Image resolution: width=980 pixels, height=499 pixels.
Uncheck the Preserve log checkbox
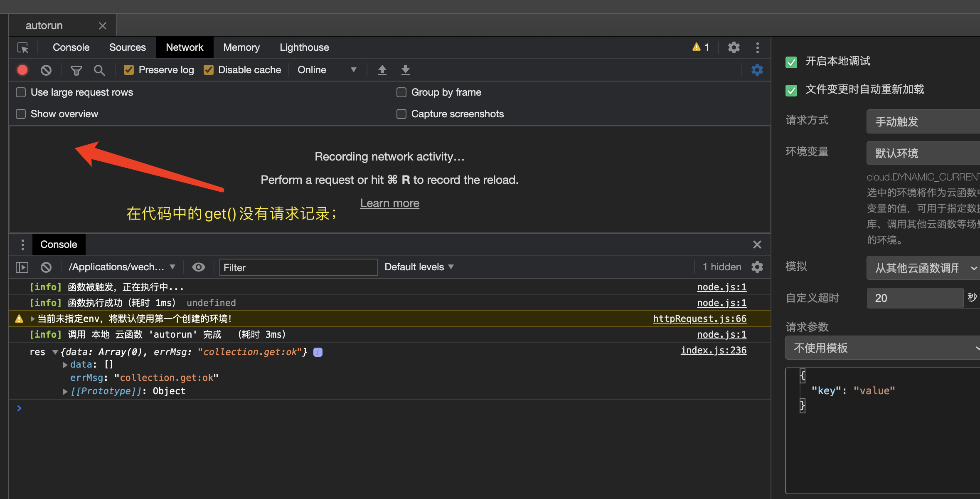tap(129, 70)
